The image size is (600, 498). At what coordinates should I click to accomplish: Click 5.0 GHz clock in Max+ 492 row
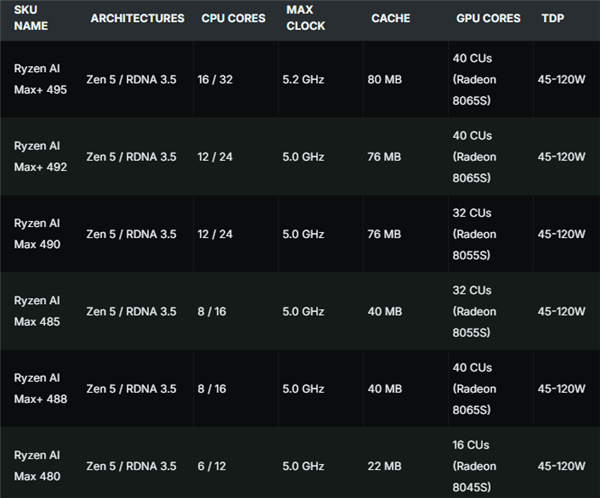(303, 157)
